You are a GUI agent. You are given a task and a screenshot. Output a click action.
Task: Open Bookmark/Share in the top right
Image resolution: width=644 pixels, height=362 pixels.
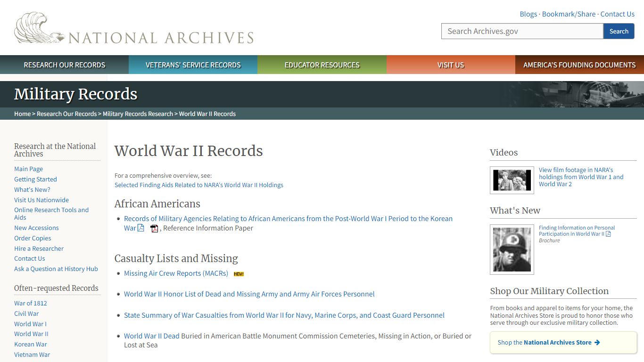coord(569,14)
